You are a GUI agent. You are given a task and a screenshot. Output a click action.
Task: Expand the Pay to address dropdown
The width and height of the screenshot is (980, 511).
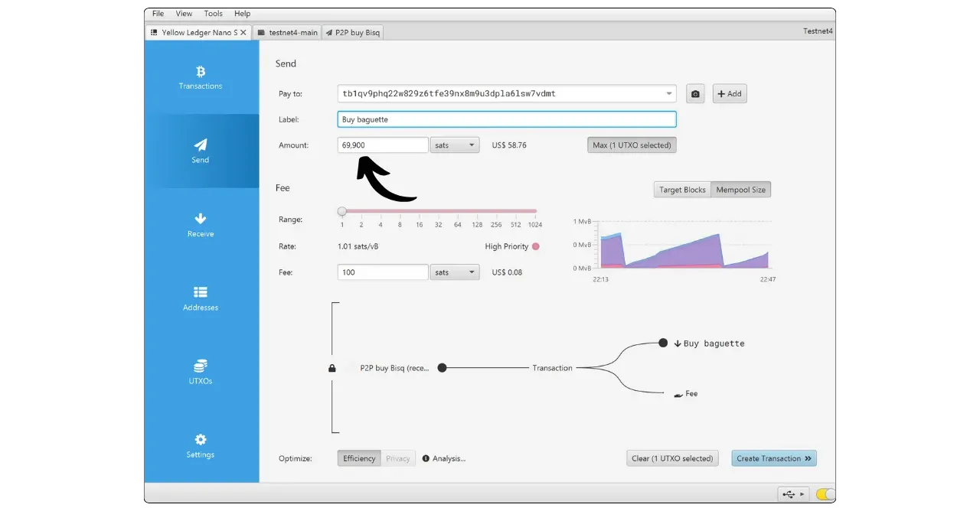pyautogui.click(x=670, y=94)
